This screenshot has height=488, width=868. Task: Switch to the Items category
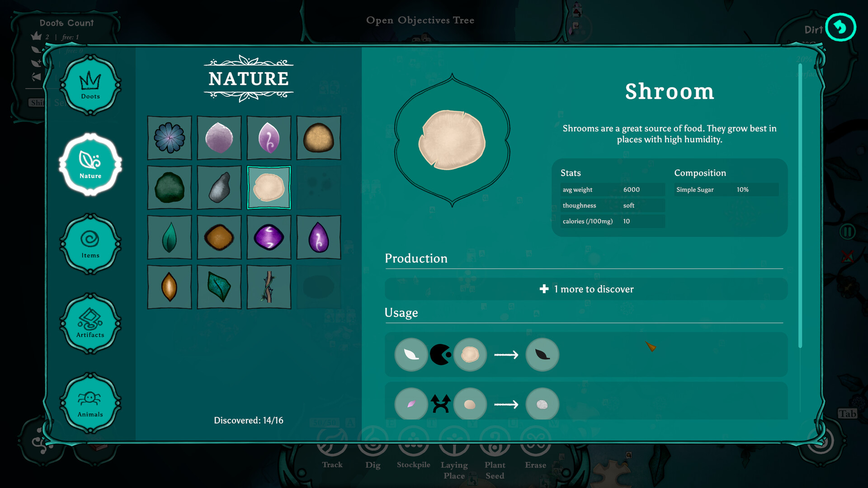[x=90, y=244]
